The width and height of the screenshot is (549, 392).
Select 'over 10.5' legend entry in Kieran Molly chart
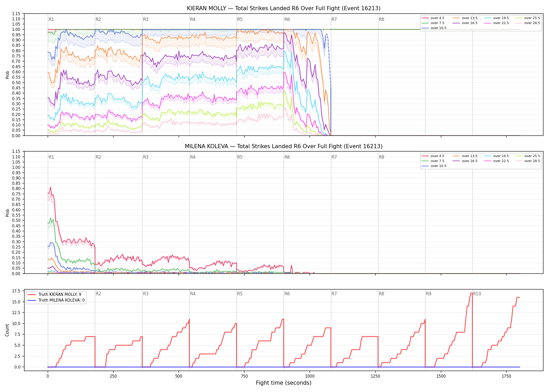(434, 28)
